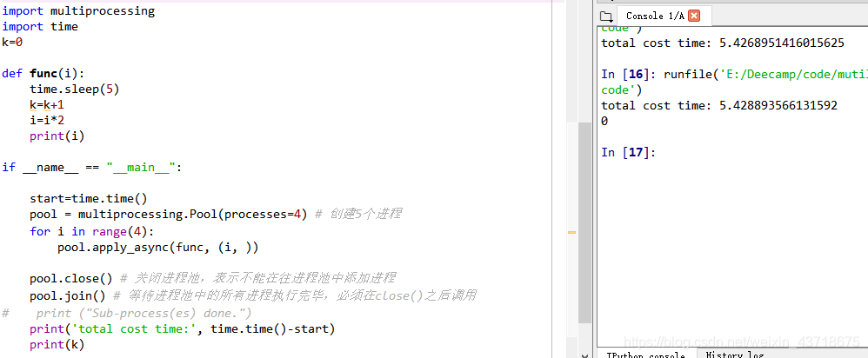Click the console output 'total cost time: 5.4268951416015625'
Image resolution: width=868 pixels, height=358 pixels.
[x=723, y=43]
